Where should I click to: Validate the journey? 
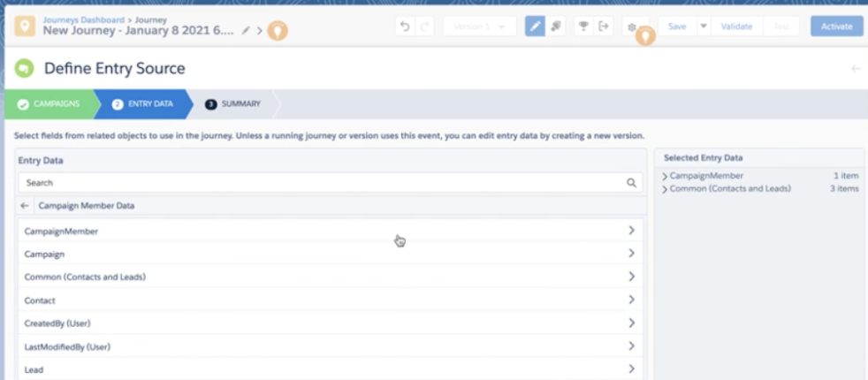pyautogui.click(x=736, y=26)
